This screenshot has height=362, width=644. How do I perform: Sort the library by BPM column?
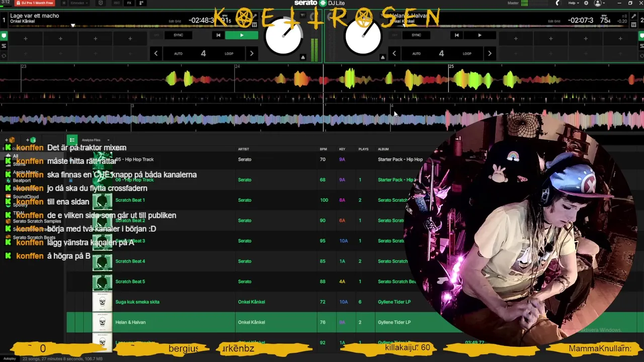tap(324, 149)
